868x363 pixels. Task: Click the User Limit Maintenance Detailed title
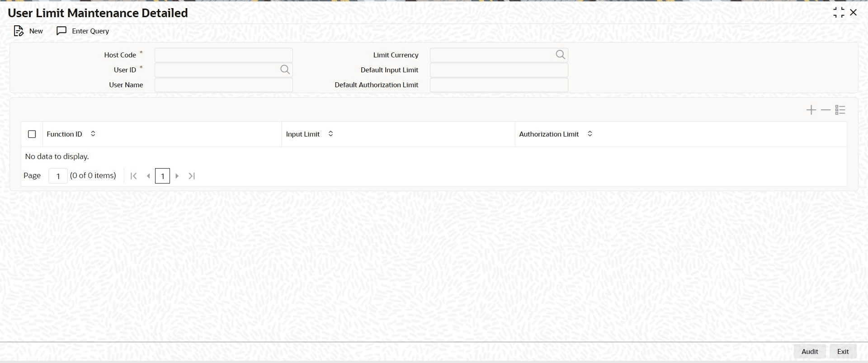pyautogui.click(x=98, y=13)
